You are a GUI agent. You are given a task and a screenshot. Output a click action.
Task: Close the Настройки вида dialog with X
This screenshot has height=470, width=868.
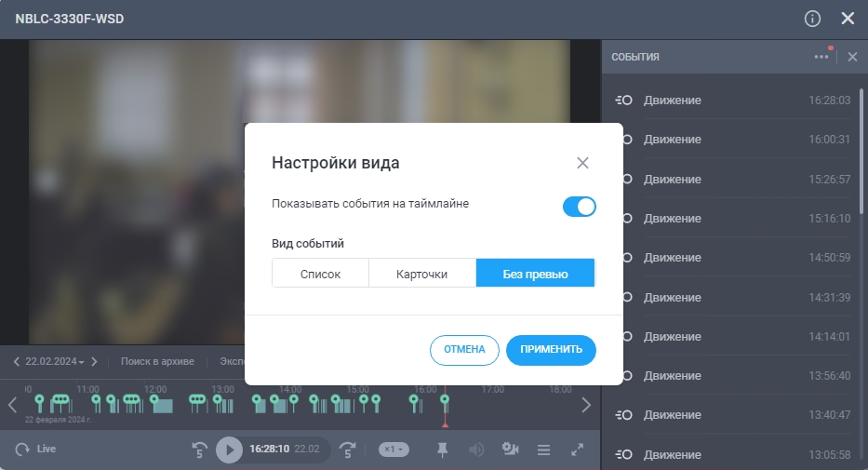click(582, 163)
